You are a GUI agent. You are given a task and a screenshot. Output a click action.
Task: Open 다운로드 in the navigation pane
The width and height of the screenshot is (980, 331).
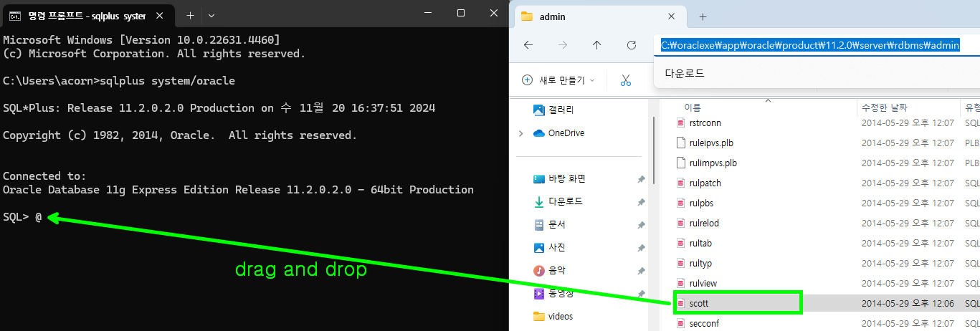pyautogui.click(x=558, y=201)
